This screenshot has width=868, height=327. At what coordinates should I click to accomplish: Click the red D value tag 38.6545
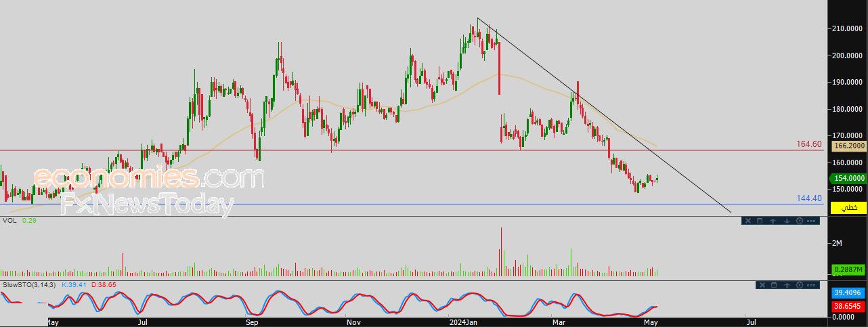(x=848, y=307)
